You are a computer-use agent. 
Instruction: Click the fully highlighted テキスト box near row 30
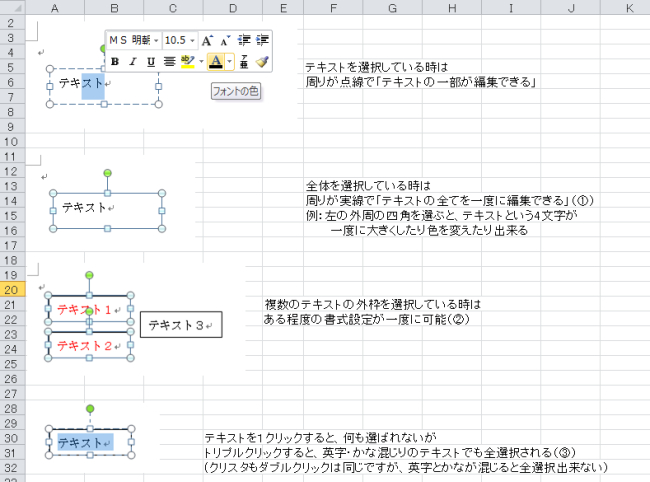tap(90, 442)
